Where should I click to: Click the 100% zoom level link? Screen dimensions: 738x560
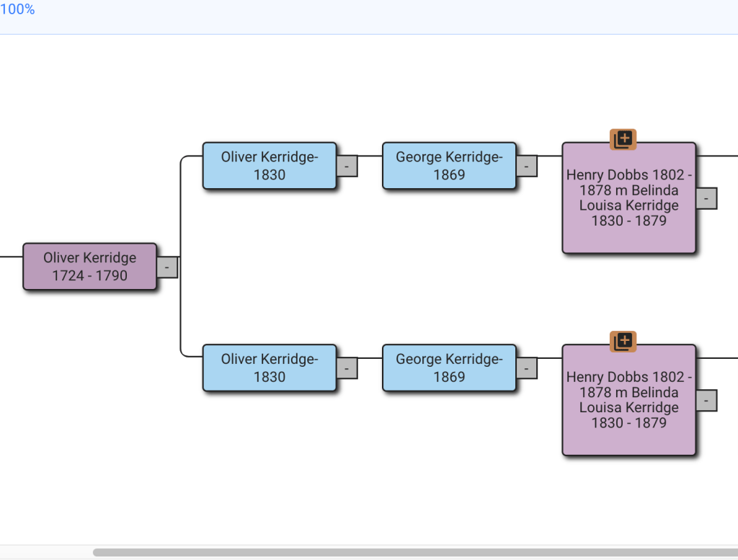pos(17,9)
